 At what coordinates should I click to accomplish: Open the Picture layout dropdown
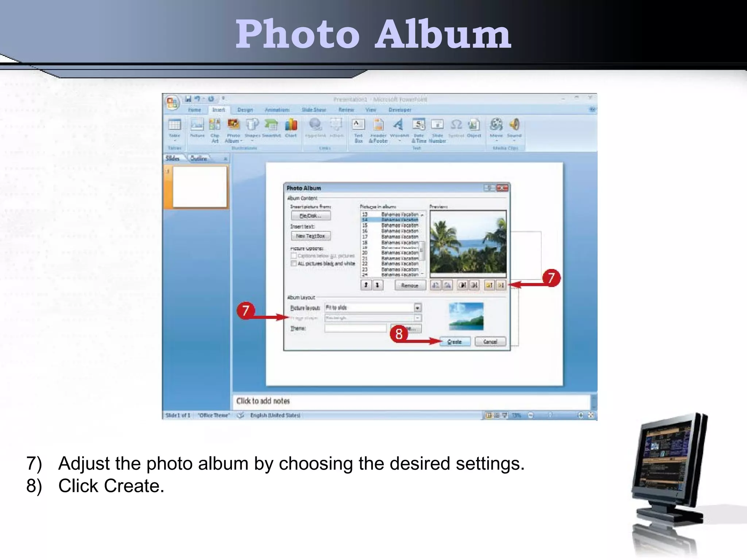tap(418, 308)
